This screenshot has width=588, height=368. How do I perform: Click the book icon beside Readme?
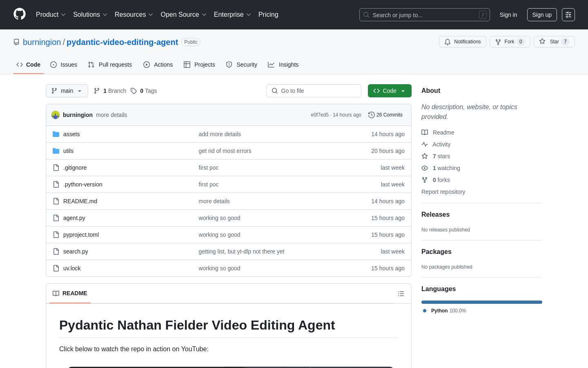(425, 132)
